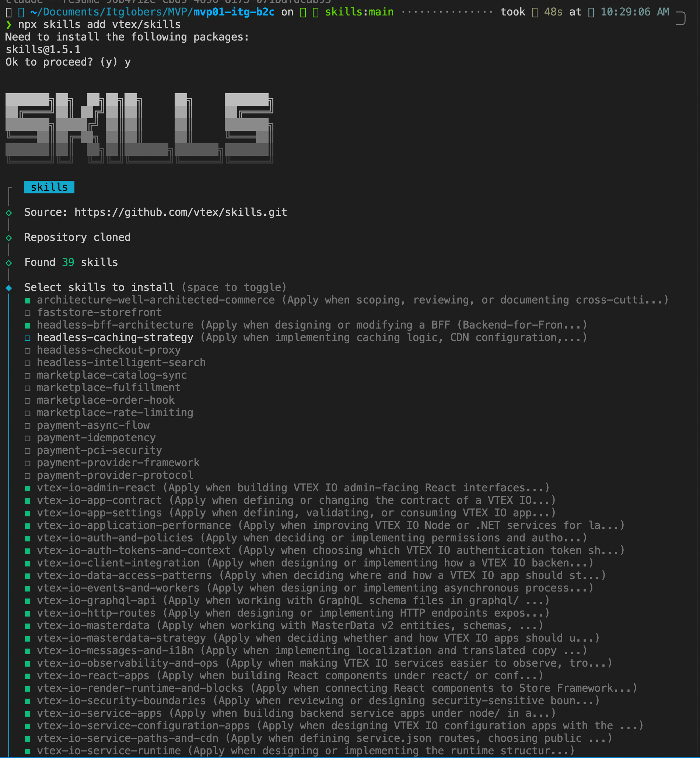Viewport: 700px width, 758px height.
Task: Disable the vtex-io-graphql-api checkbox
Action: coord(27,601)
